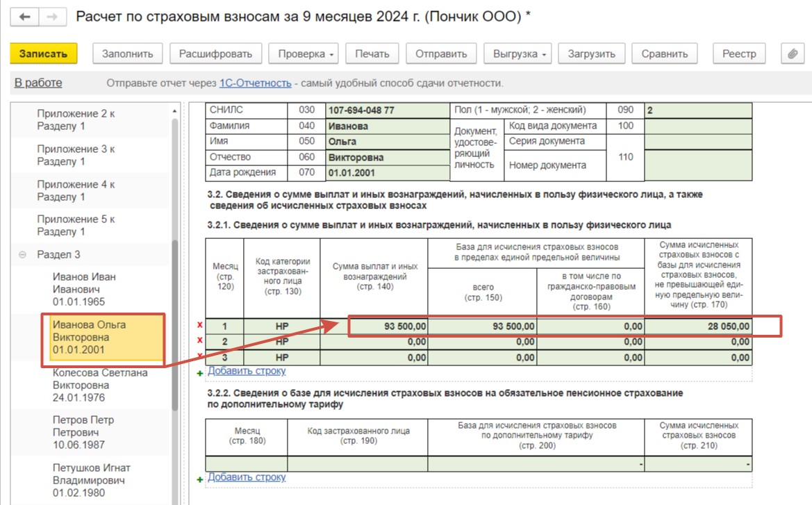Click the HP category code in month 3 row
812x505 pixels.
tap(282, 357)
